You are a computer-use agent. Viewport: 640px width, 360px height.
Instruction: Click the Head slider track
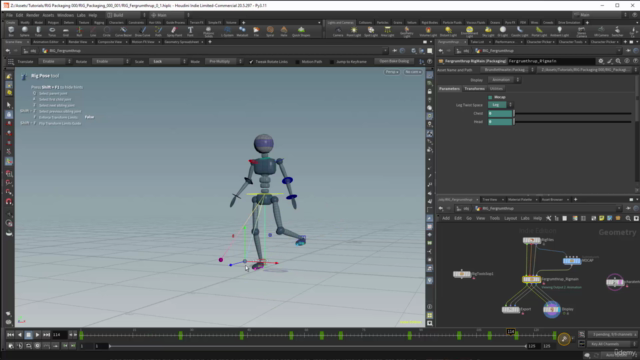click(573, 122)
